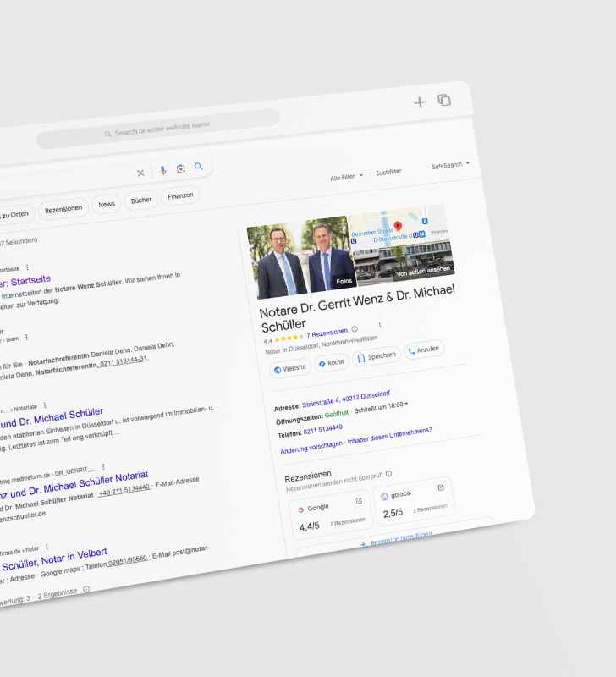Click info icon next to '2 Ergebnisse'
616x677 pixels.
point(86,589)
